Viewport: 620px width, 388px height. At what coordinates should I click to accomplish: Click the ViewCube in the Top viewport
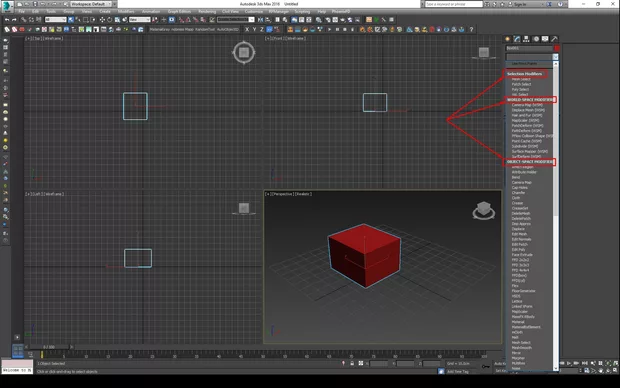point(244,52)
